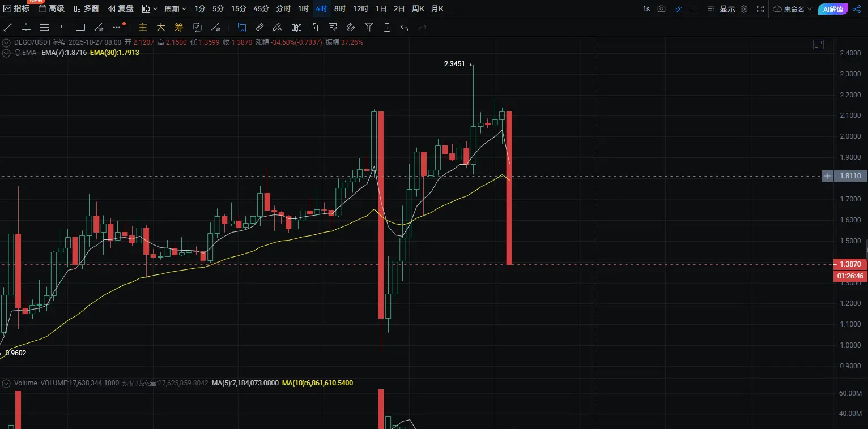
Task: Switch to the 月K monthly chart
Action: pyautogui.click(x=437, y=8)
